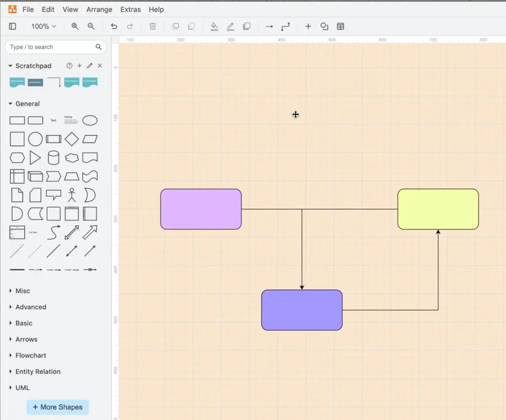Click the Waypoints connector style icon
This screenshot has height=420, width=506.
pyautogui.click(x=285, y=26)
